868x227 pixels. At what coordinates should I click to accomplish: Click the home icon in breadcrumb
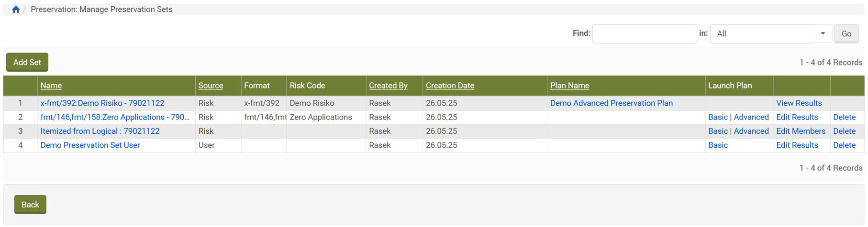click(x=16, y=10)
